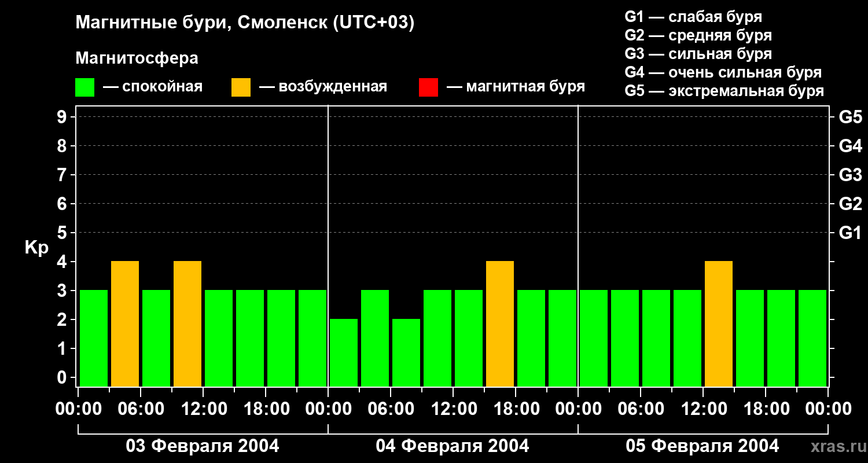Click the 4 value on the Kp axis
This screenshot has height=463, width=868.
pos(63,262)
